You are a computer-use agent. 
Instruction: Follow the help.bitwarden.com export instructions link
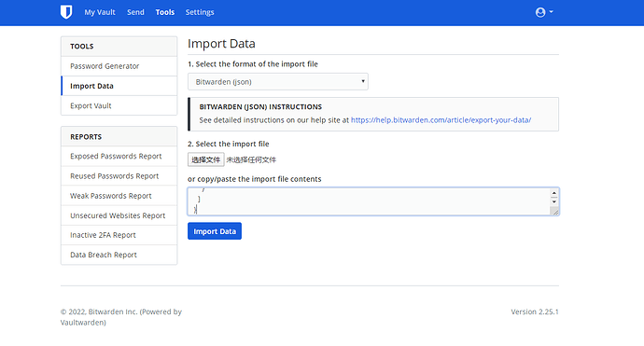tap(441, 120)
